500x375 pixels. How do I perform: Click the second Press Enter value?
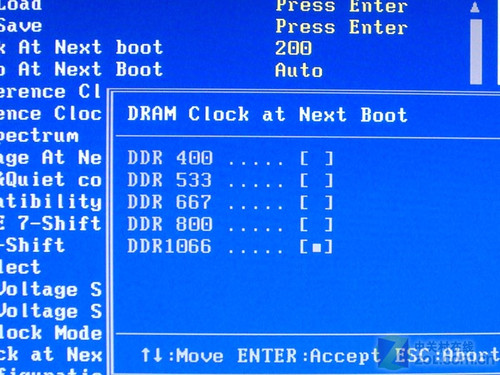tap(341, 27)
